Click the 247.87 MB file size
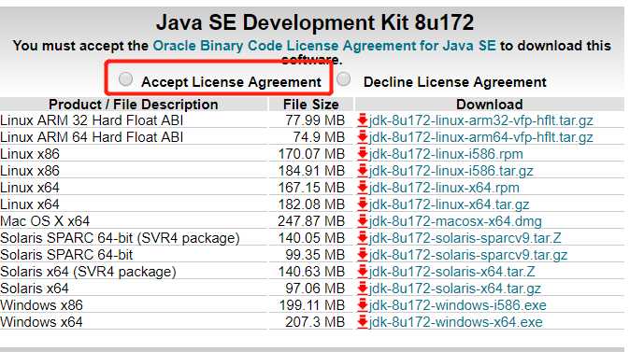This screenshot has width=644, height=352. click(311, 221)
